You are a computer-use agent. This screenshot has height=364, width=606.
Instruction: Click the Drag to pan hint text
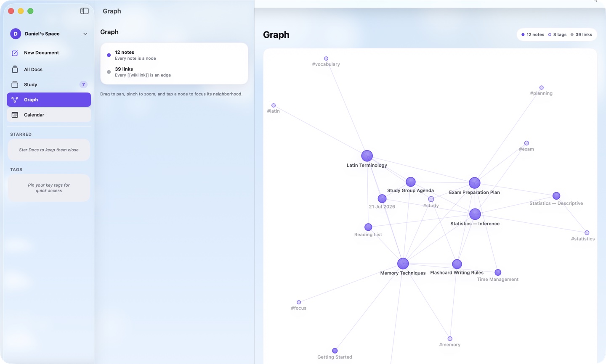coord(171,94)
